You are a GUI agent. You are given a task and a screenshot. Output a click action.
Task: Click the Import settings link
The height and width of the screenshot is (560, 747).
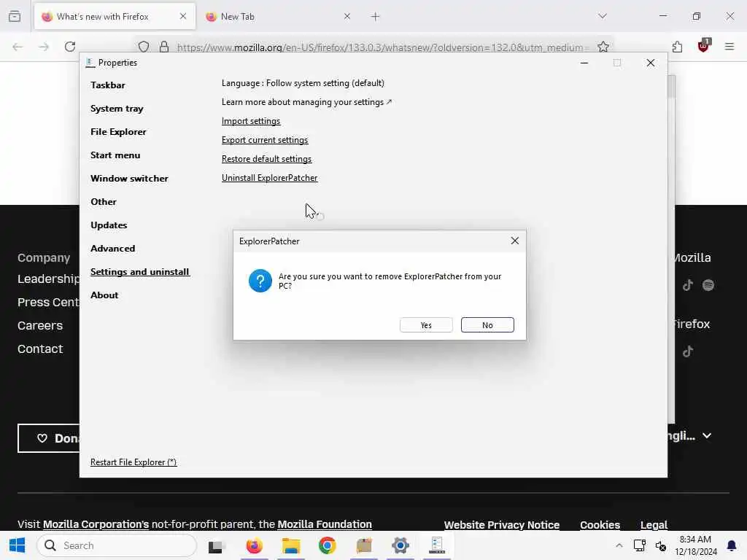[x=251, y=121]
